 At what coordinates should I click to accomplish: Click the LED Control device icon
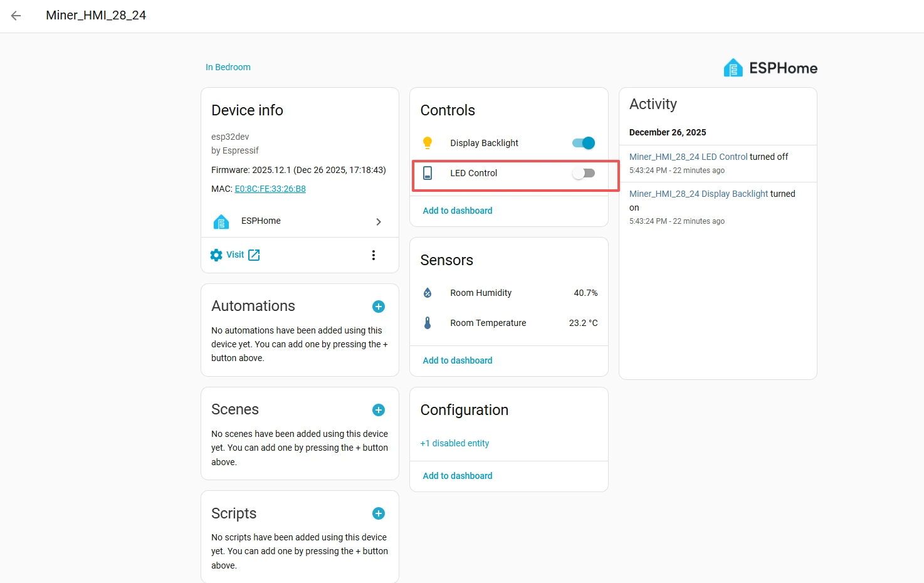point(428,173)
